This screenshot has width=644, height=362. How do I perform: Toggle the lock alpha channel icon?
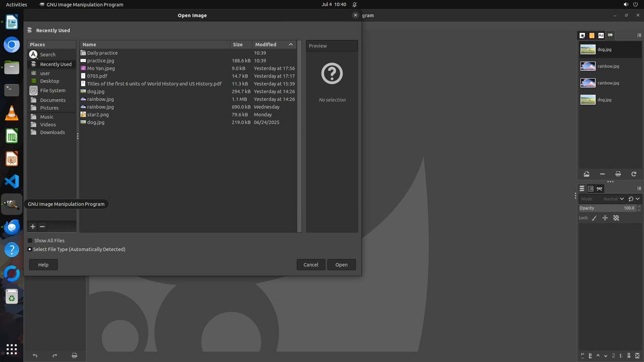pos(616,218)
